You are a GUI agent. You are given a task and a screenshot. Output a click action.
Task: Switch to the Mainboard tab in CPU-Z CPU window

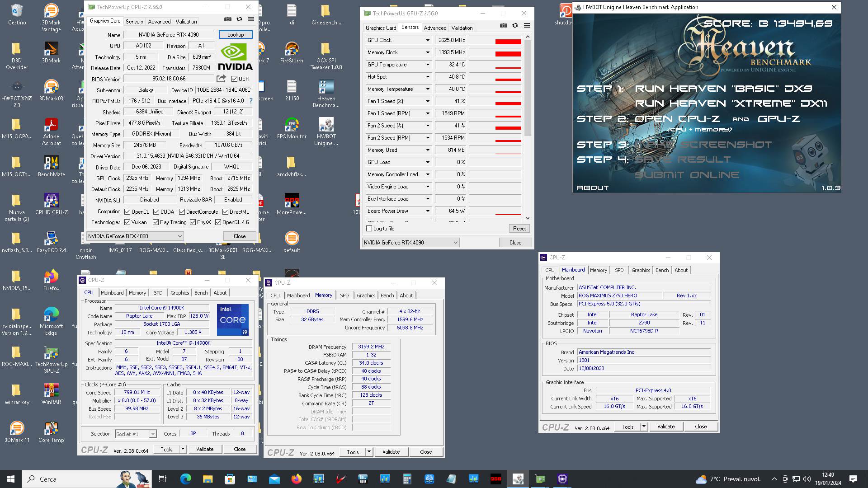coord(112,293)
